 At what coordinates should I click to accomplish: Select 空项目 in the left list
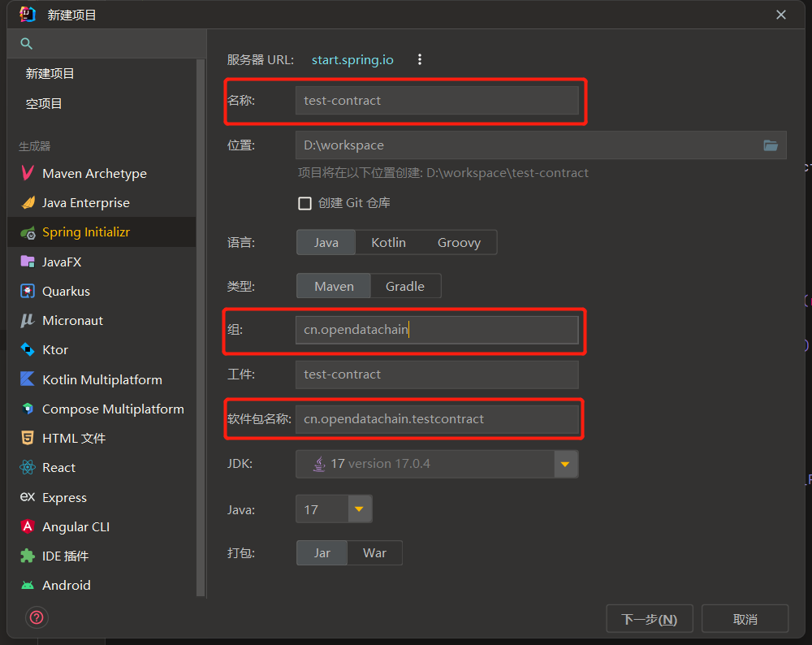click(44, 103)
